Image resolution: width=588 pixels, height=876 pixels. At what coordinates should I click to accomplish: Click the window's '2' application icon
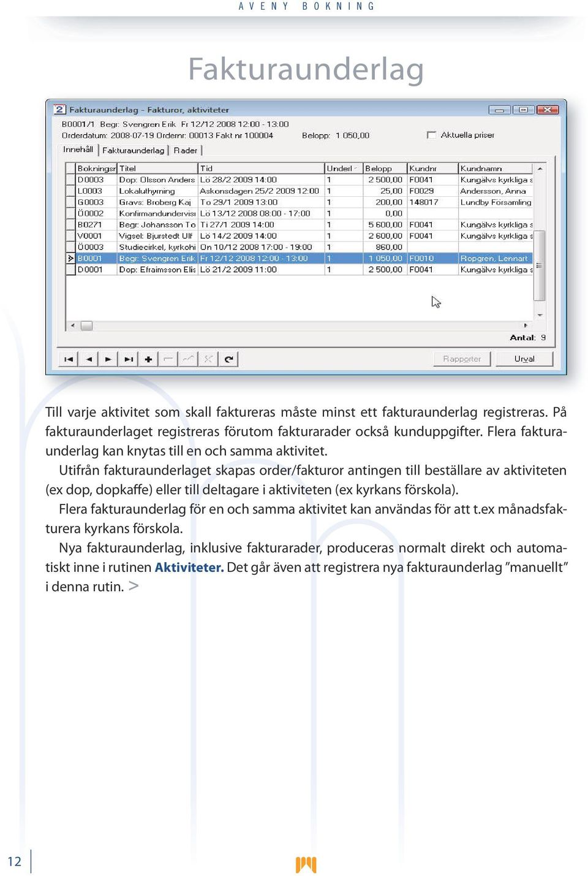point(59,110)
